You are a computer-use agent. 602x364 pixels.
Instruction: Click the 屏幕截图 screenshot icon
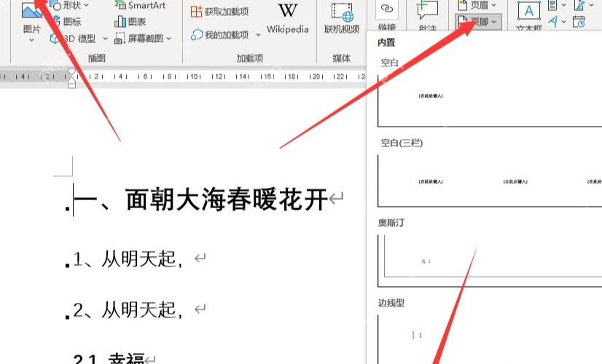(120, 39)
